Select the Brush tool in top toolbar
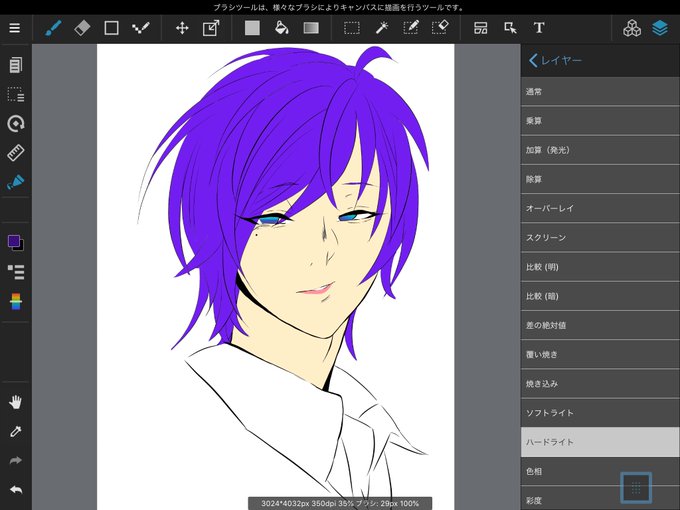 tap(53, 29)
